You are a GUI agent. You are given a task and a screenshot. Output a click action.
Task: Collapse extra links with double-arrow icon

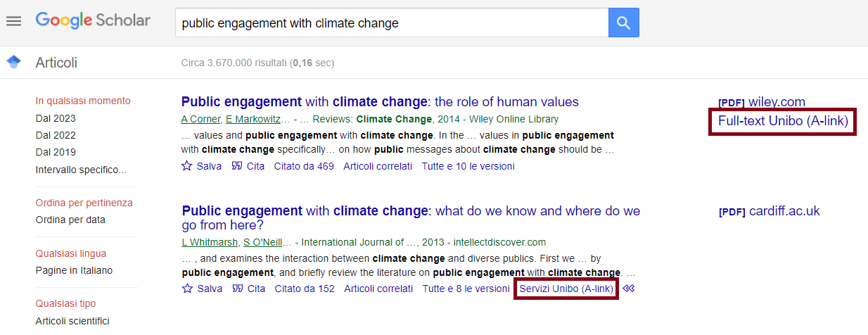[628, 289]
